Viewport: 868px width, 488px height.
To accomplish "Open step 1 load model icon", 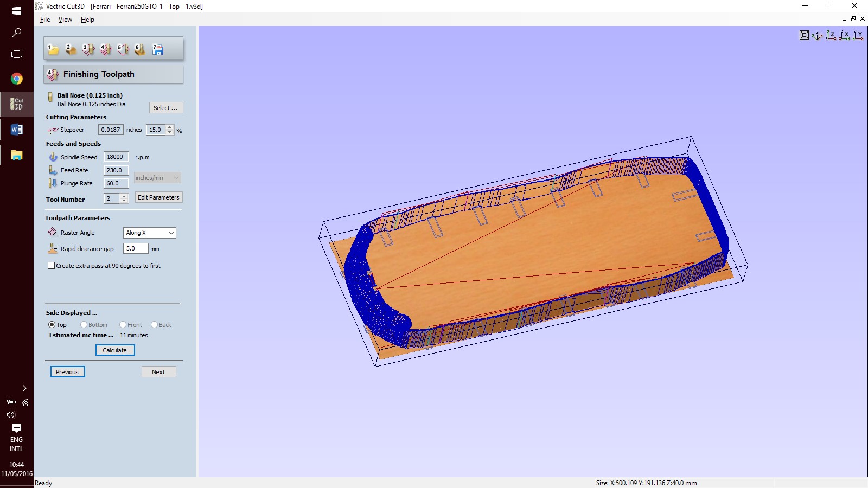I will 53,49.
